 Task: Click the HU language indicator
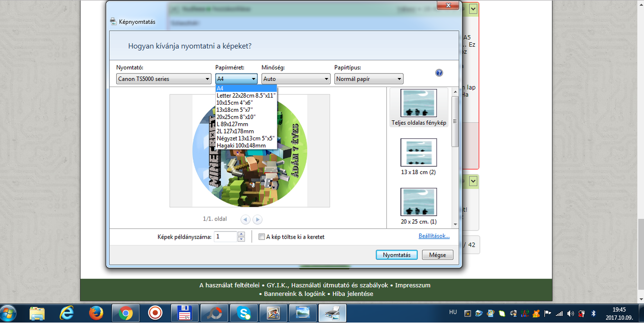point(453,313)
